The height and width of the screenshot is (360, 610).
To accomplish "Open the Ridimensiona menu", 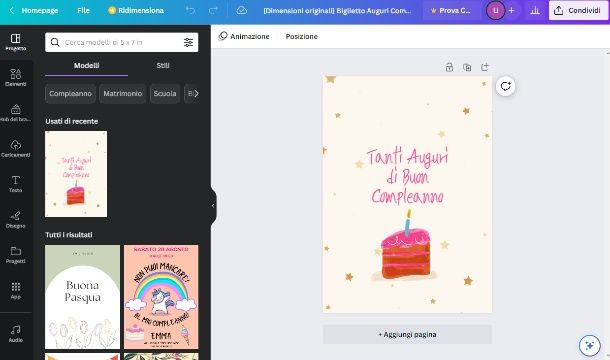I will pyautogui.click(x=136, y=11).
